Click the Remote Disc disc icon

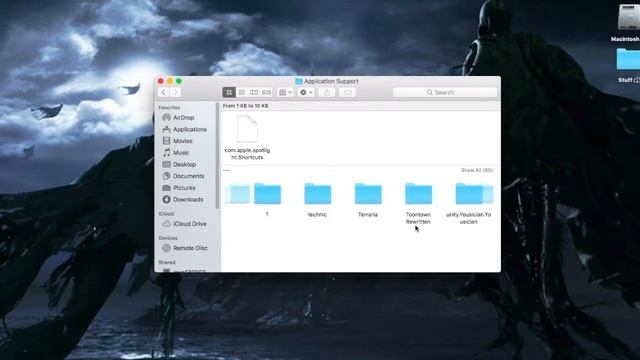pyautogui.click(x=166, y=248)
